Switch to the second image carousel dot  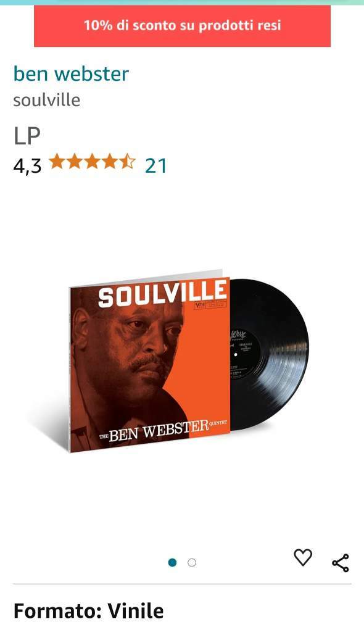point(192,562)
